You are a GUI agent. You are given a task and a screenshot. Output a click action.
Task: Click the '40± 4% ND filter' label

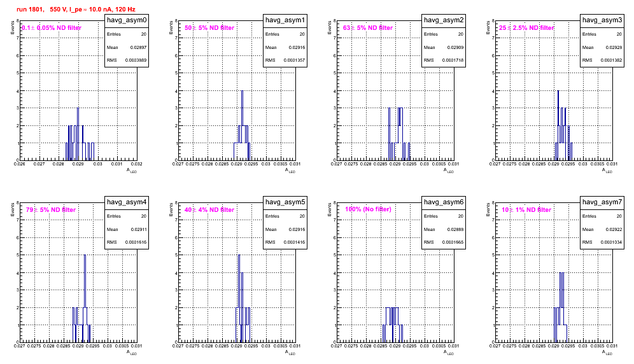[x=209, y=210]
